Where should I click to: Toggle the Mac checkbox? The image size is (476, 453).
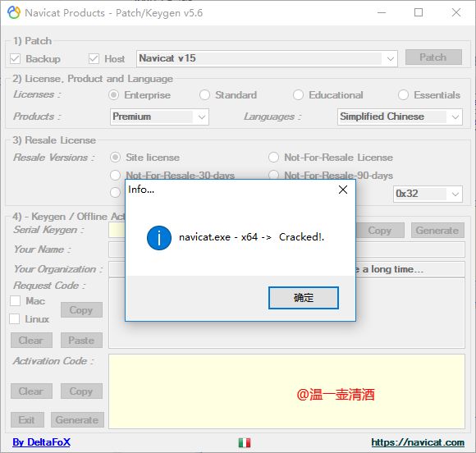coord(15,301)
